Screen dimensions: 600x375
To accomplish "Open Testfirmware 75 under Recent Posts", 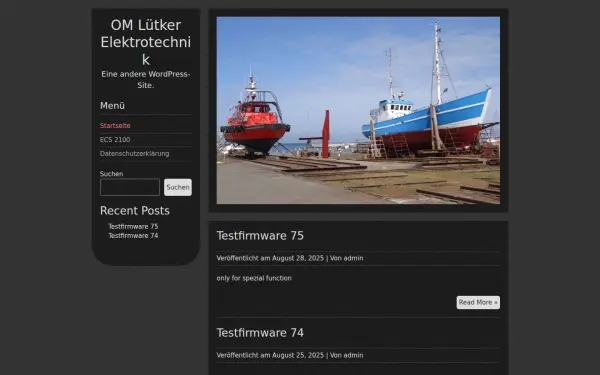I will (133, 226).
